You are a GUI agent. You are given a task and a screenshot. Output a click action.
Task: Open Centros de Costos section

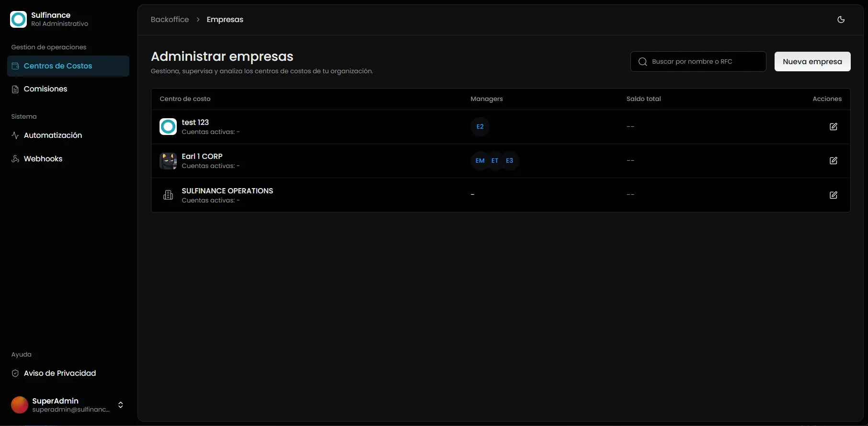point(68,66)
